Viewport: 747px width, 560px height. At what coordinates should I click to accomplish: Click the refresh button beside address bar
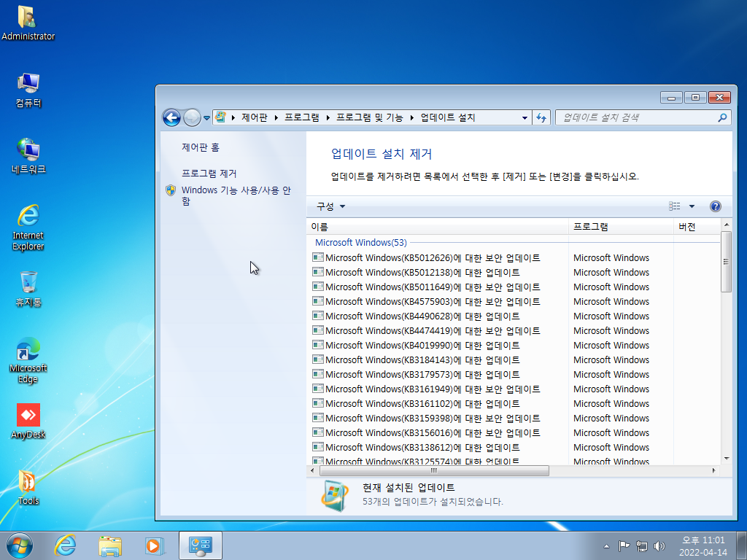point(541,117)
